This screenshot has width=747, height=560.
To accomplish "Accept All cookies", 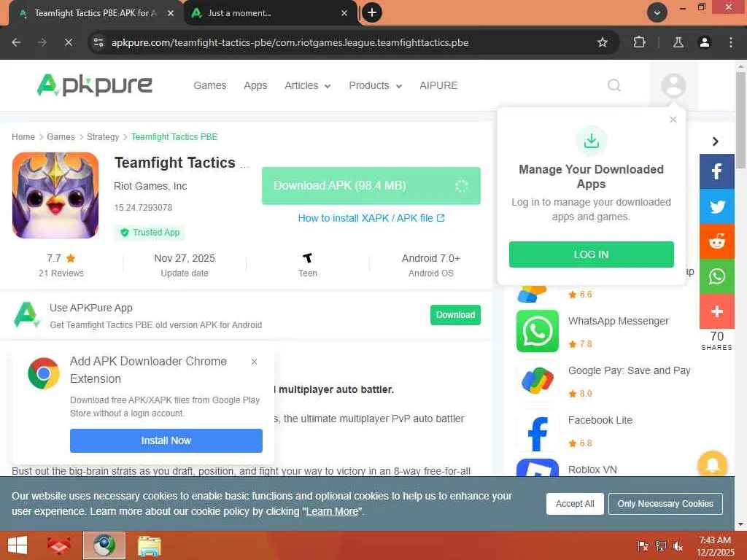I will [x=575, y=504].
